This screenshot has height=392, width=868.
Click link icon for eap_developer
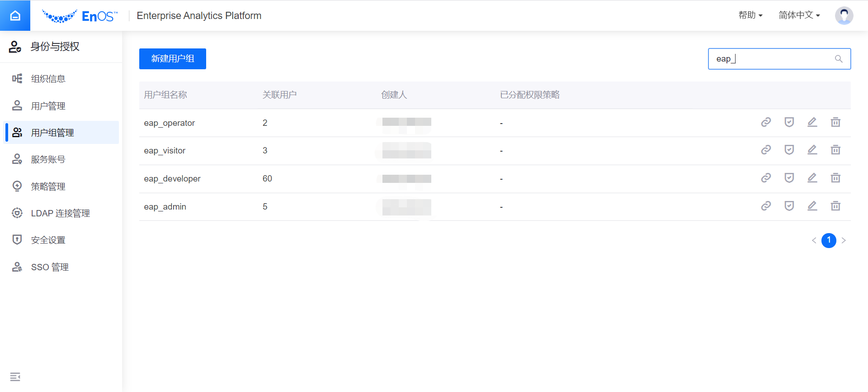[766, 178]
